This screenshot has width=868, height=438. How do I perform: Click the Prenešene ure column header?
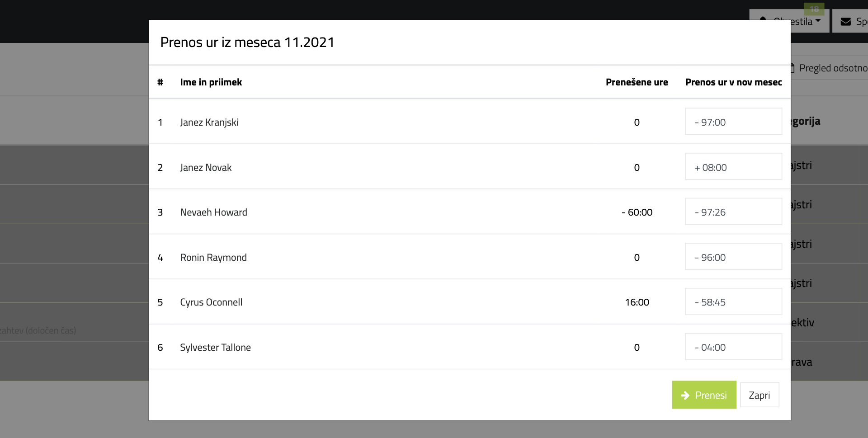coord(637,82)
